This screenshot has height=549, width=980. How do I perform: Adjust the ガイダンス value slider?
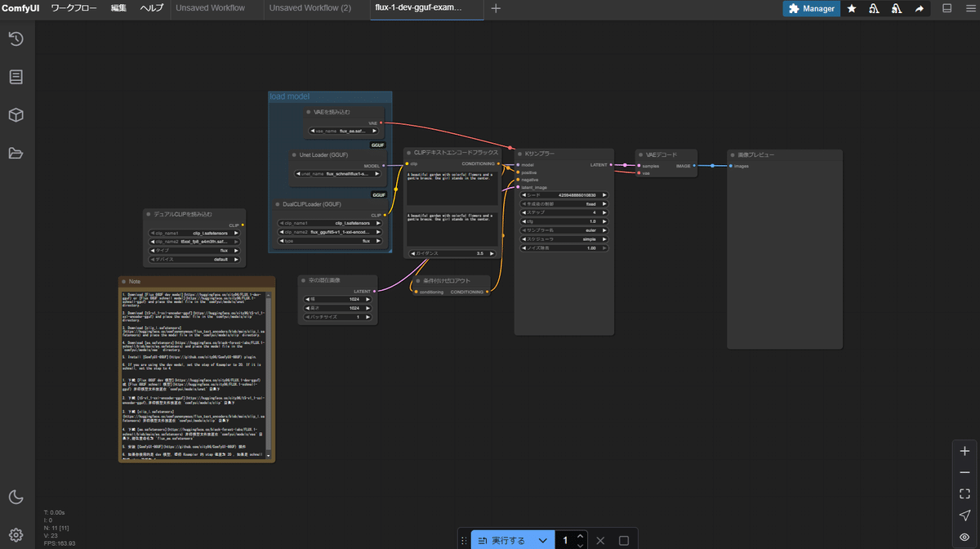pyautogui.click(x=452, y=252)
